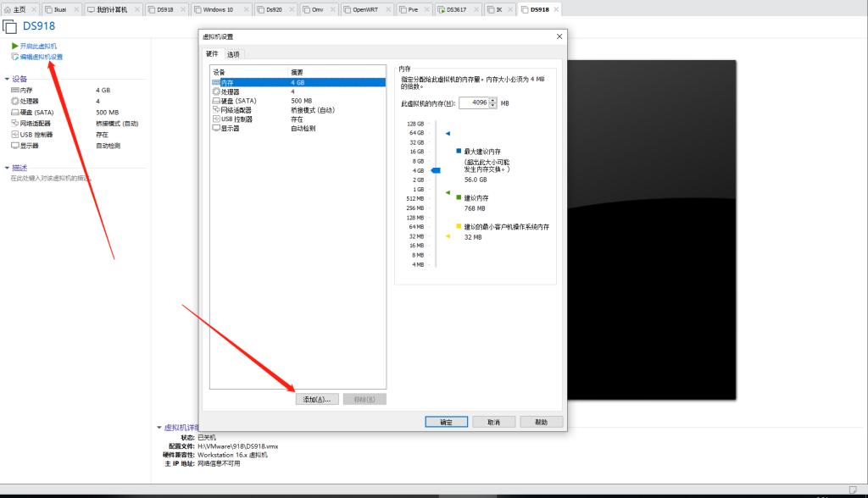Click the memory value field showing 4096

[x=475, y=103]
